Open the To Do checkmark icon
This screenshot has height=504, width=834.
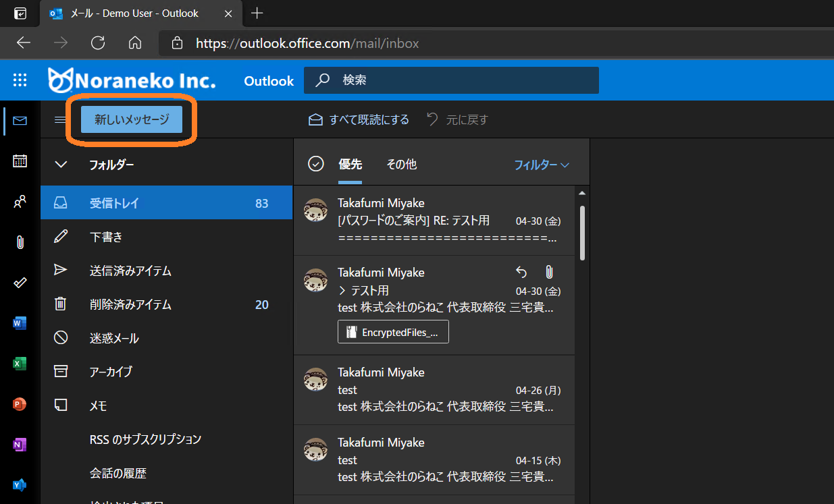[20, 283]
